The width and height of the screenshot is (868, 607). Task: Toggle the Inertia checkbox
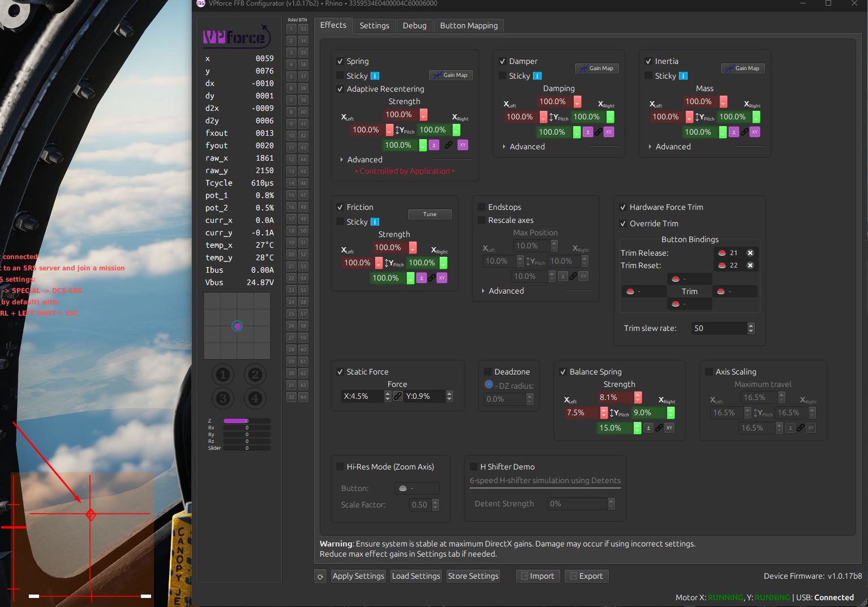click(648, 61)
